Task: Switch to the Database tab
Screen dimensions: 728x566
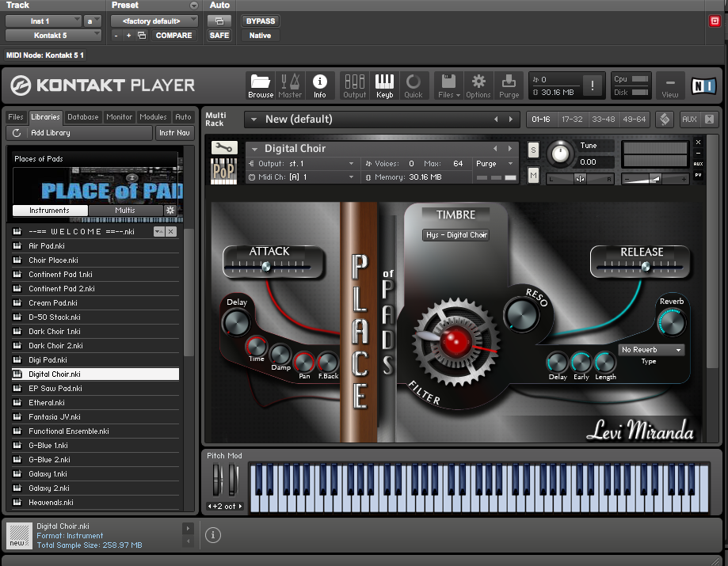Action: pos(82,117)
